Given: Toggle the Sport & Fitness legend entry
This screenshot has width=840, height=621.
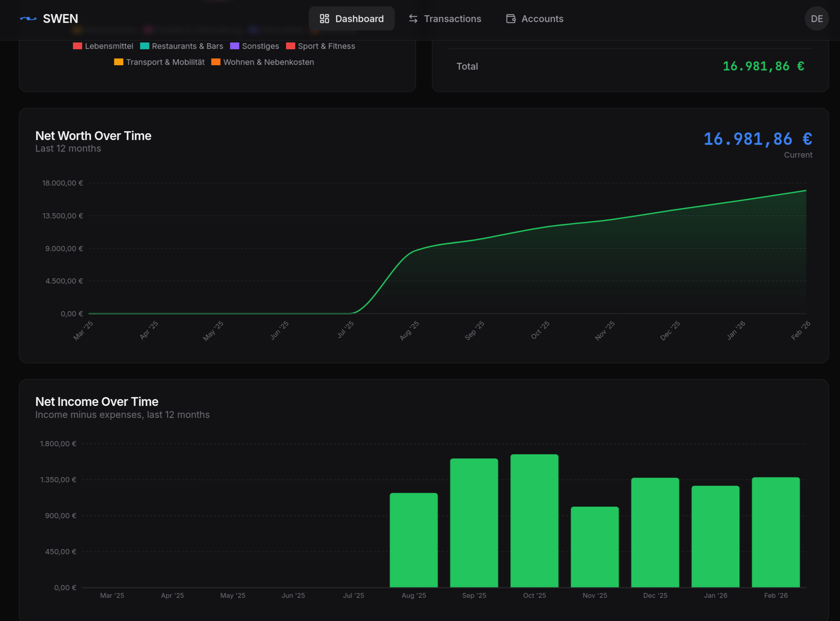Looking at the screenshot, I should pyautogui.click(x=320, y=46).
